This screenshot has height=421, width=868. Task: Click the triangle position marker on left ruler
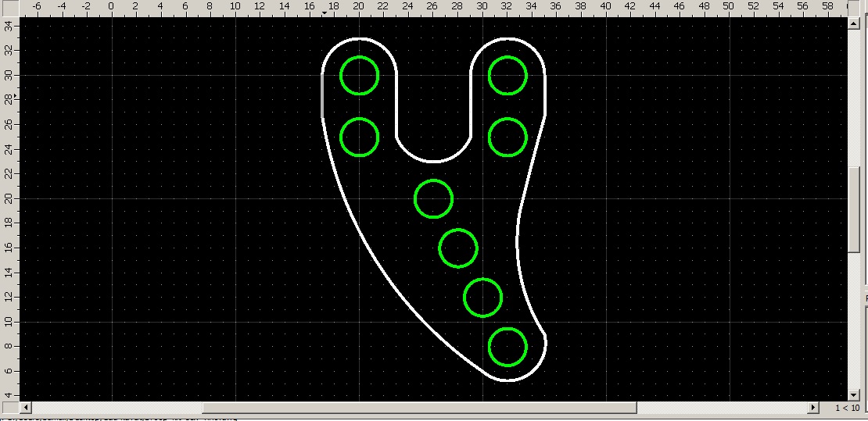(x=16, y=97)
